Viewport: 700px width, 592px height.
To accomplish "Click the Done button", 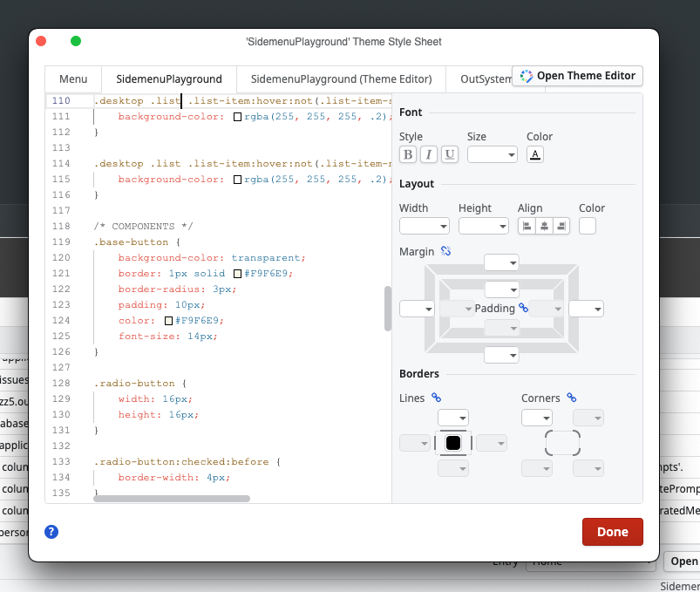I will [x=612, y=532].
